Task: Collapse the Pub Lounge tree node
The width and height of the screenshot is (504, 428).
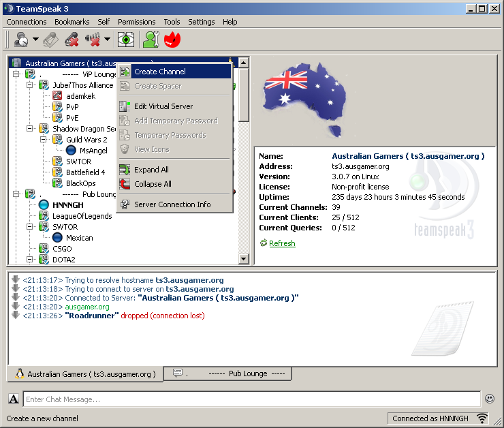Action: 16,194
